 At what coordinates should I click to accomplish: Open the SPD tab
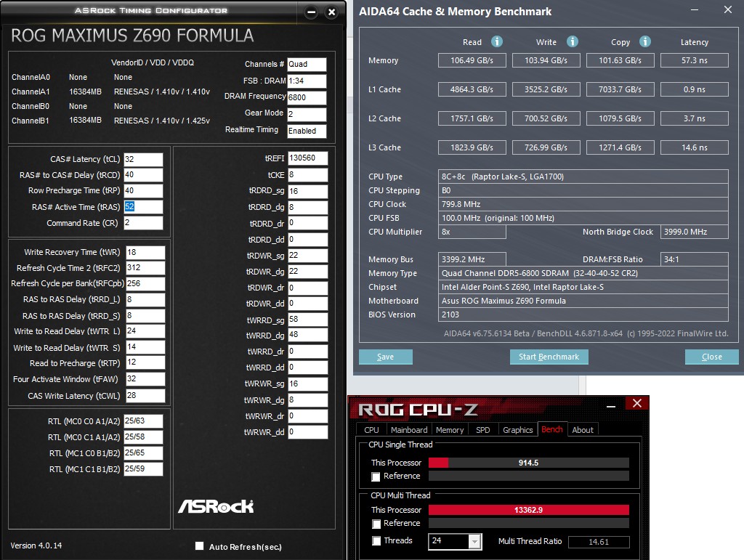[483, 429]
